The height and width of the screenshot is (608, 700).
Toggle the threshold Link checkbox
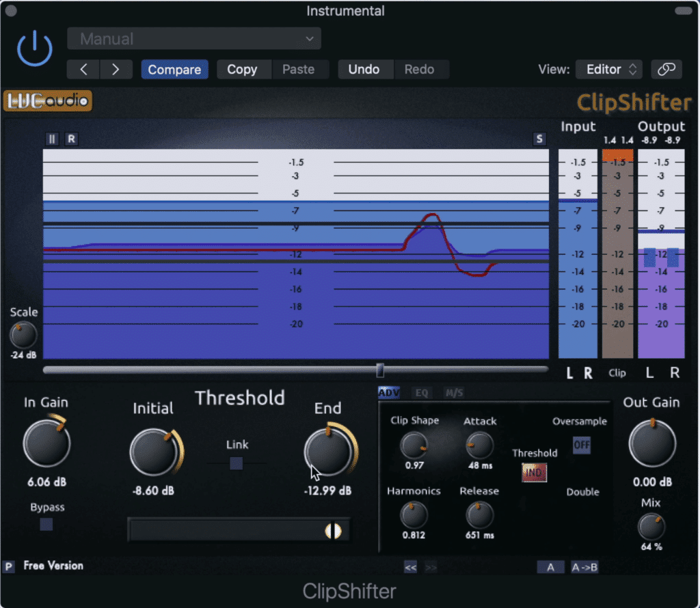pyautogui.click(x=236, y=463)
